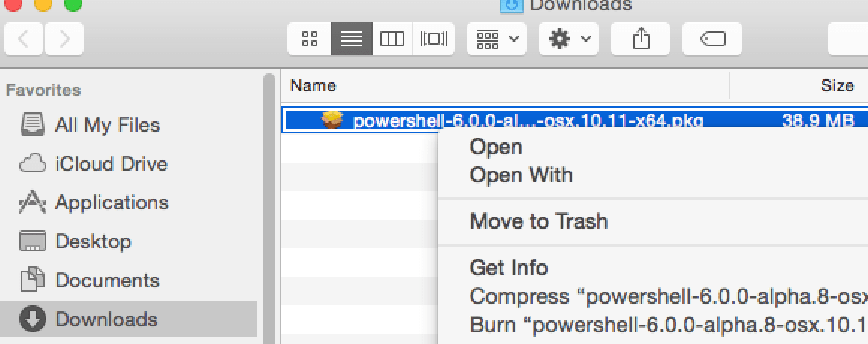The height and width of the screenshot is (344, 868).
Task: Open the gear Action menu
Action: [x=569, y=40]
